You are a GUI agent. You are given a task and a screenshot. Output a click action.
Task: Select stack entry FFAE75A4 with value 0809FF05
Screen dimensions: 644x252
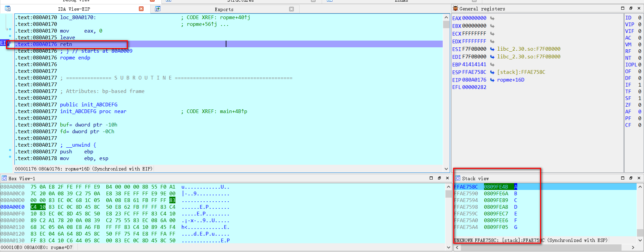click(545, 227)
